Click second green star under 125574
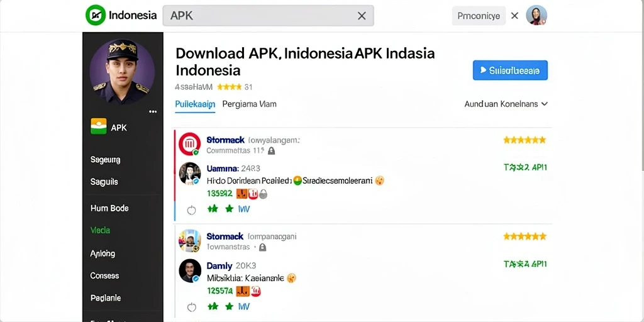The image size is (644, 322). tap(229, 306)
